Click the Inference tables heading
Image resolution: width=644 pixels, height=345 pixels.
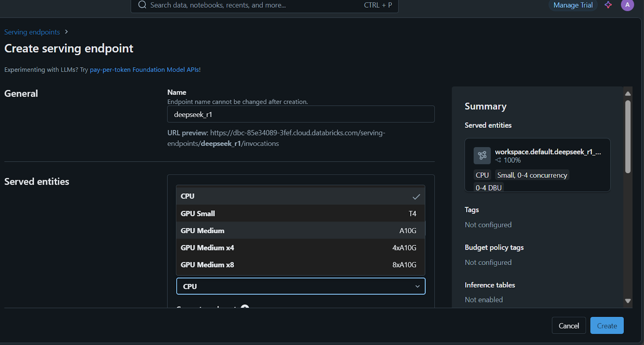click(490, 285)
